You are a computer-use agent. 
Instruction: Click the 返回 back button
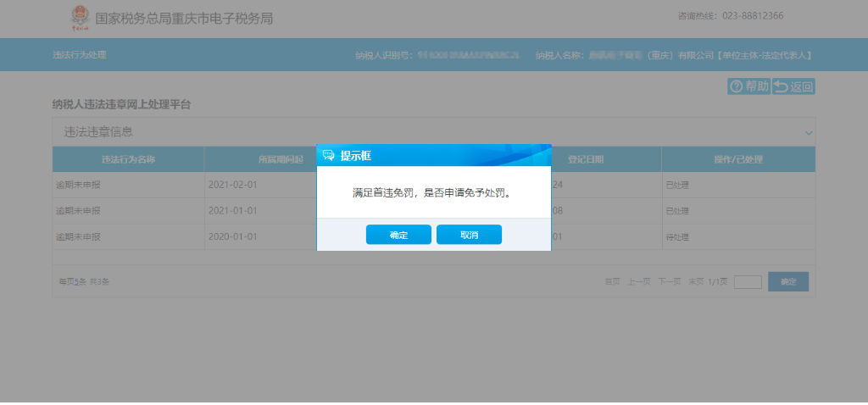pyautogui.click(x=793, y=86)
